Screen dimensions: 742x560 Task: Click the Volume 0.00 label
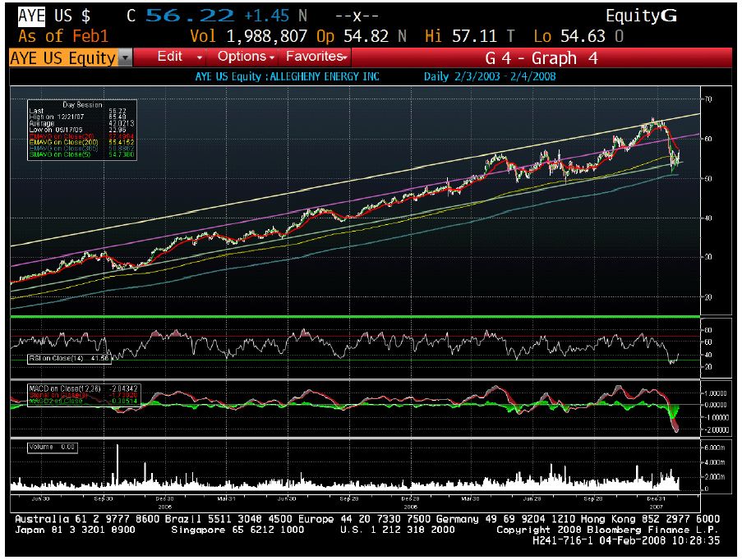click(52, 447)
